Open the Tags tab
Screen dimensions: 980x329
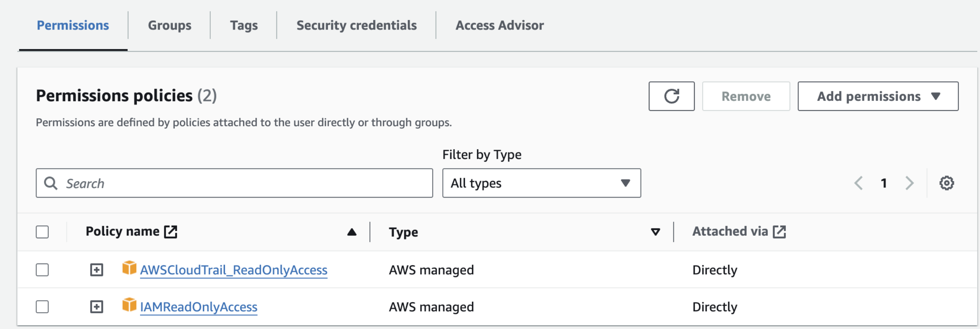click(x=244, y=25)
